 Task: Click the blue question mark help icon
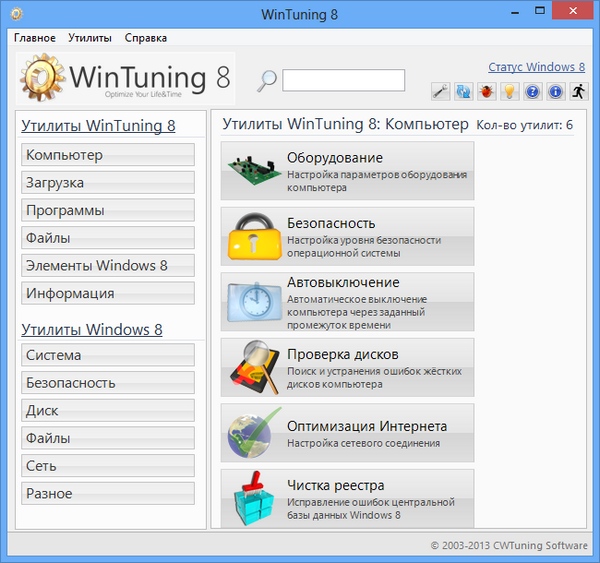click(x=532, y=91)
